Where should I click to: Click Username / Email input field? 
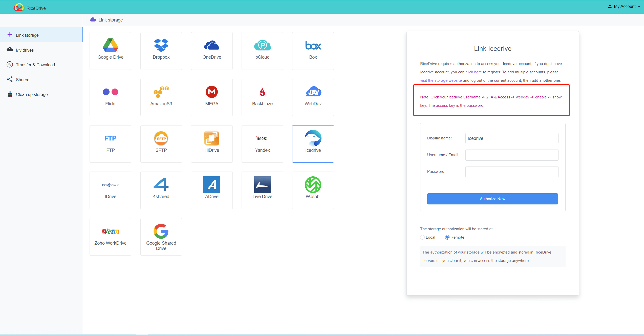[511, 154]
